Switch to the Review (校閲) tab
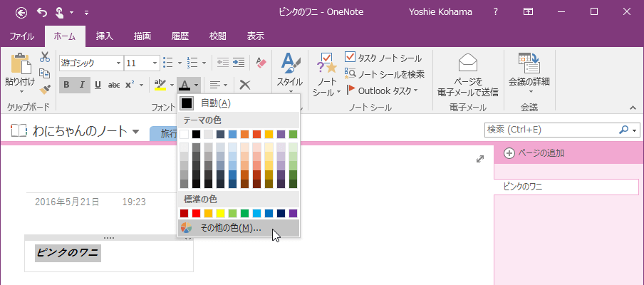Image resolution: width=644 pixels, height=285 pixels. click(218, 36)
